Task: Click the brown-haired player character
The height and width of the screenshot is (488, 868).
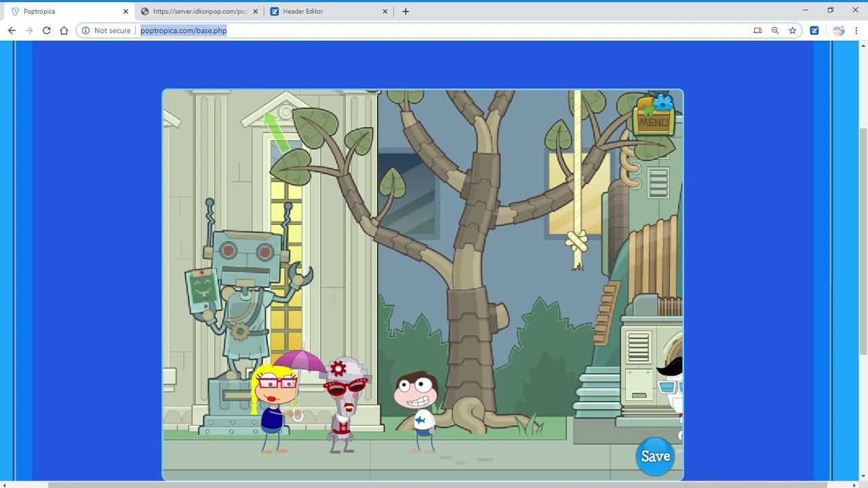Action: point(418,411)
